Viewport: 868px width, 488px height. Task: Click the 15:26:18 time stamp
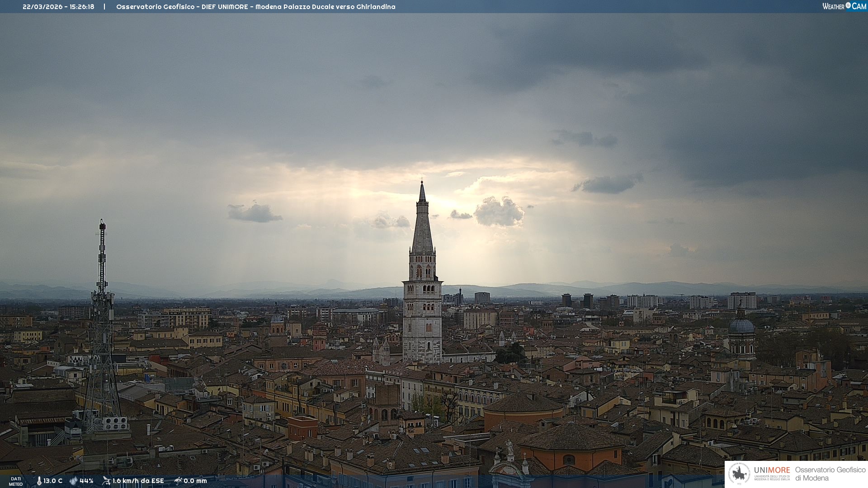[x=82, y=7]
